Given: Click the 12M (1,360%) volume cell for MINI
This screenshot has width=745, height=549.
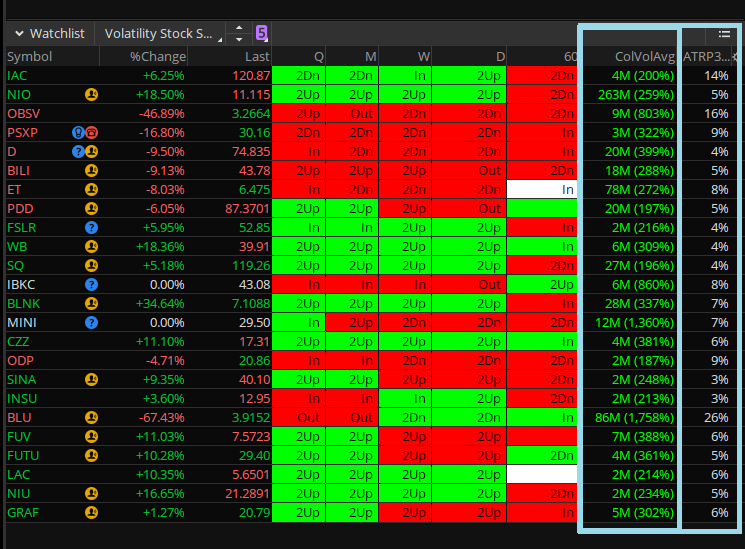Looking at the screenshot, I should coord(634,323).
